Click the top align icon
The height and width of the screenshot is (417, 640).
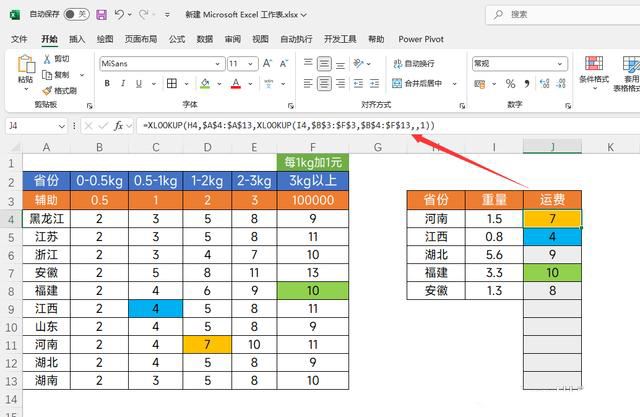tap(308, 63)
